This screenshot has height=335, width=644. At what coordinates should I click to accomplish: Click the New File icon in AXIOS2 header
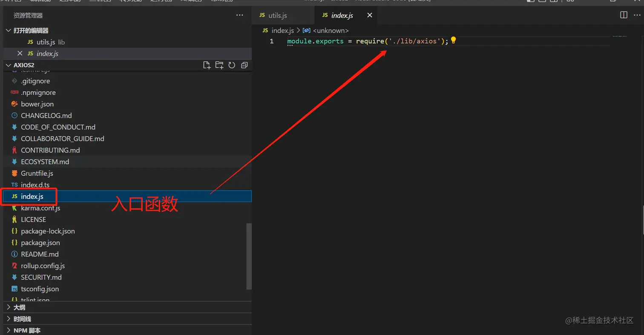tap(207, 65)
